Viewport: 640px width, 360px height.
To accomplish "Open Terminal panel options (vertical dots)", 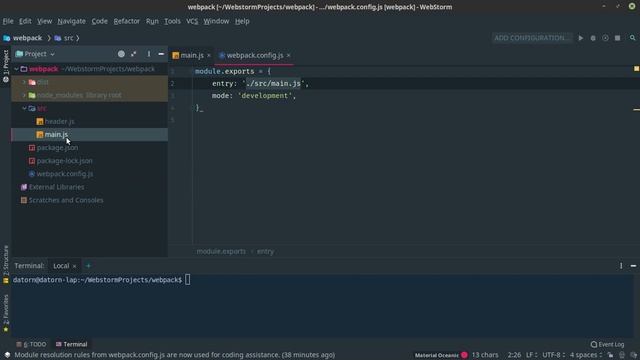I will [x=621, y=266].
